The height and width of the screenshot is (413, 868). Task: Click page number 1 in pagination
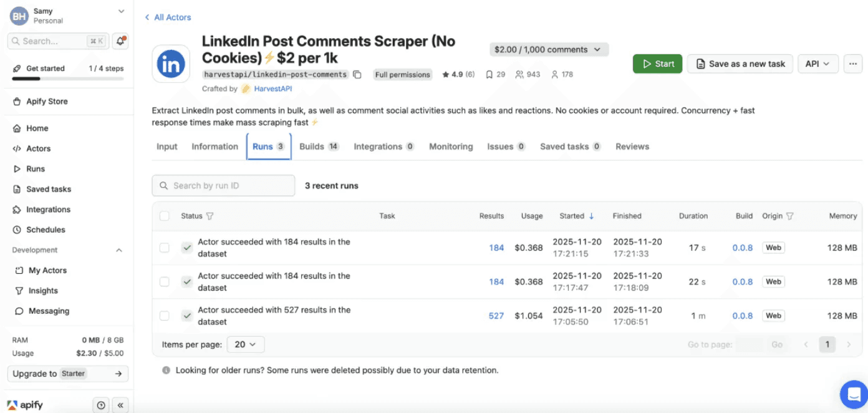point(827,344)
